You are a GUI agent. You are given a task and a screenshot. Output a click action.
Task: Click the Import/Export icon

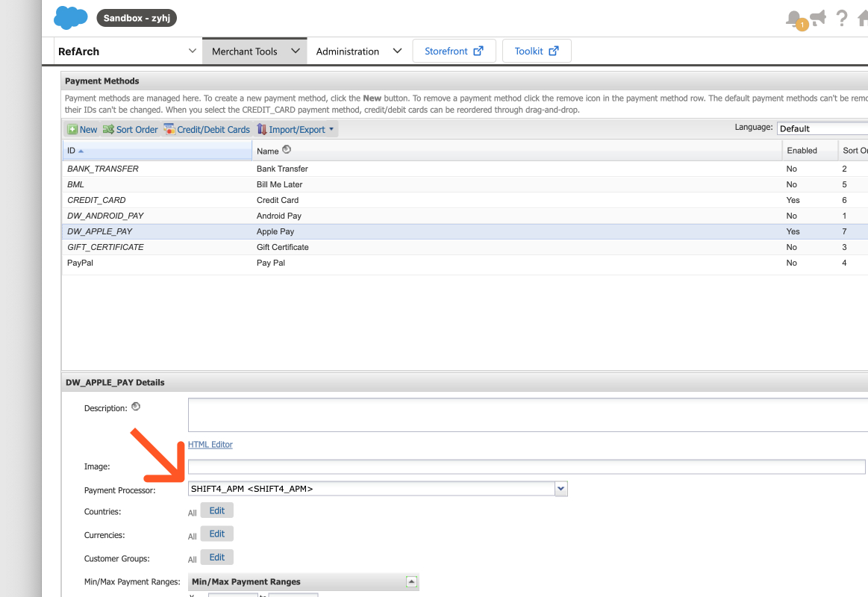[x=262, y=129]
